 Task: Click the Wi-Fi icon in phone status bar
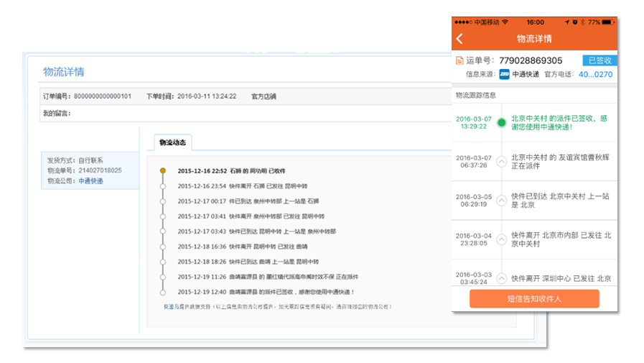click(505, 22)
